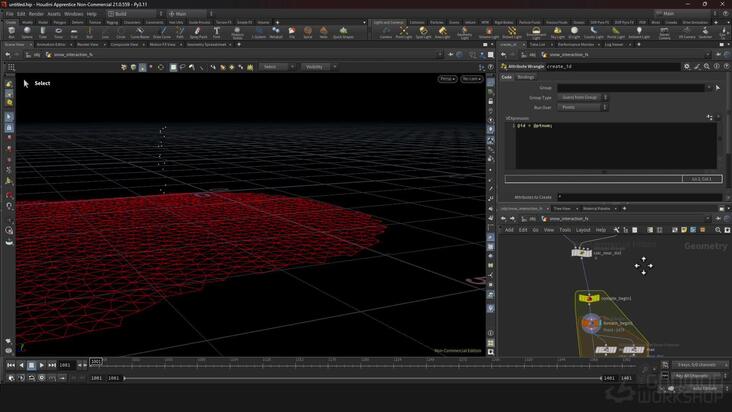Open the Windows menu
This screenshot has height=412, width=732.
(x=73, y=14)
